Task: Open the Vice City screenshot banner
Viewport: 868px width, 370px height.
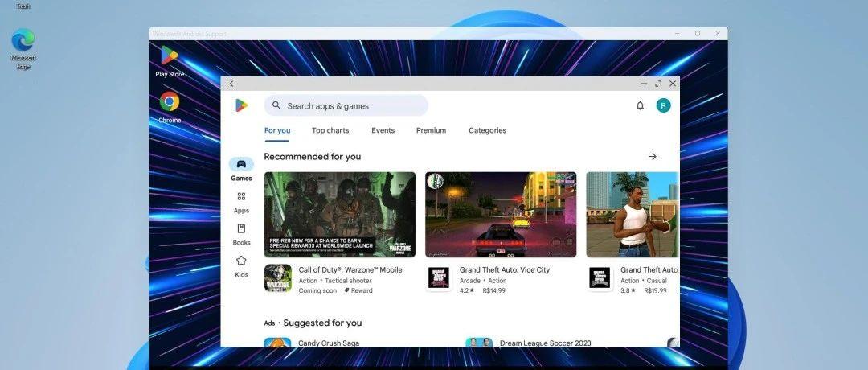Action: click(501, 214)
